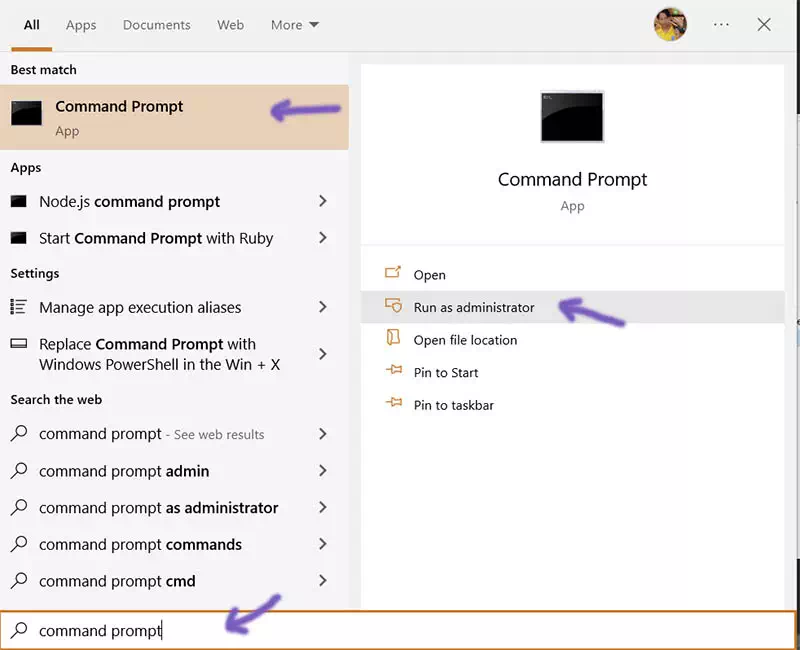Click the user profile avatar picture
The height and width of the screenshot is (650, 800).
click(x=670, y=25)
